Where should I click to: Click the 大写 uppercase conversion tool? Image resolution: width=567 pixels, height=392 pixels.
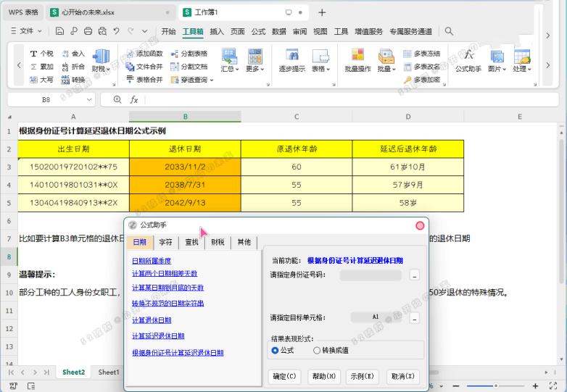tap(41, 80)
